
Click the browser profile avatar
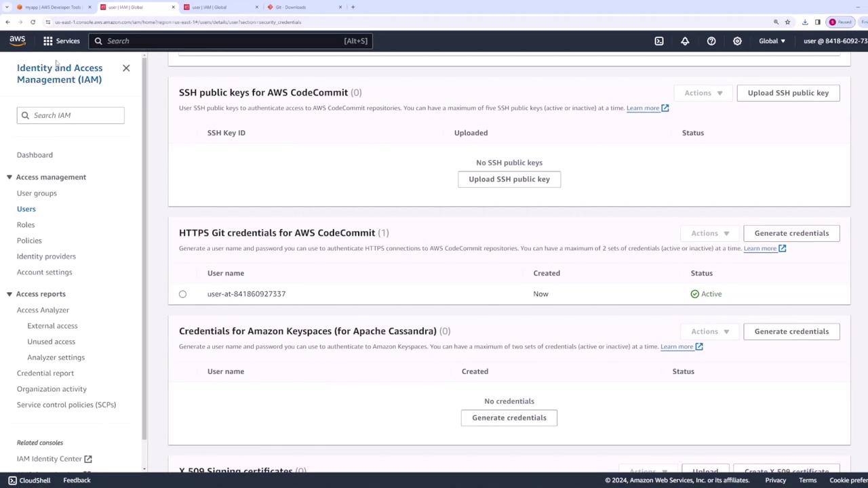click(833, 22)
